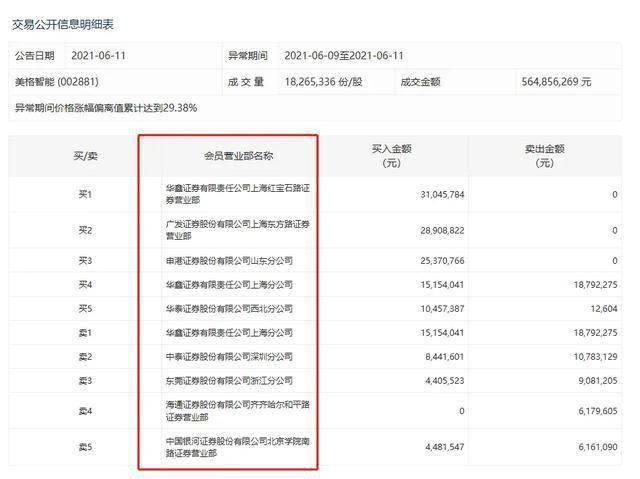Select the "买2" row label
The width and height of the screenshot is (640, 479).
coord(85,230)
